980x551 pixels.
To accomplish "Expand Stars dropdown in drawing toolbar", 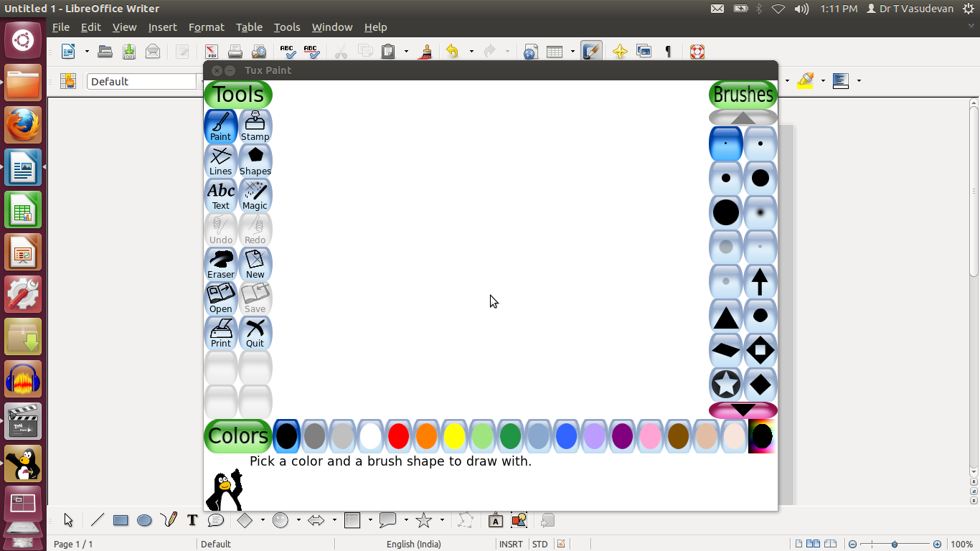I will [442, 521].
